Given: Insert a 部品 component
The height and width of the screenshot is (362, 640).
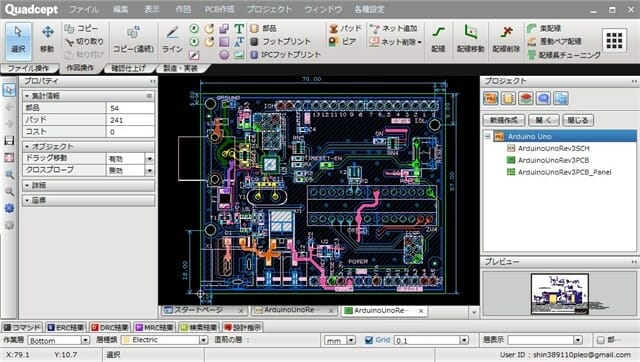Looking at the screenshot, I should tap(263, 29).
